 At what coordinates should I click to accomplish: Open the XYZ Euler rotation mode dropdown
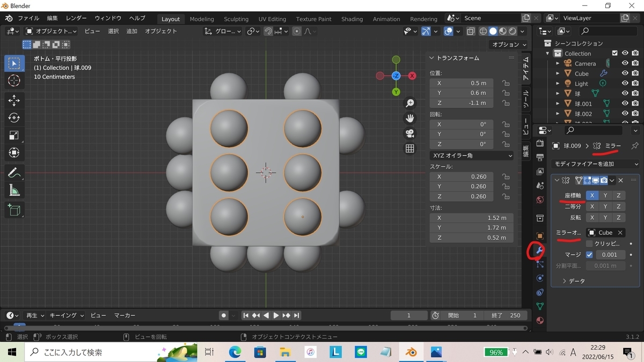coord(471,156)
